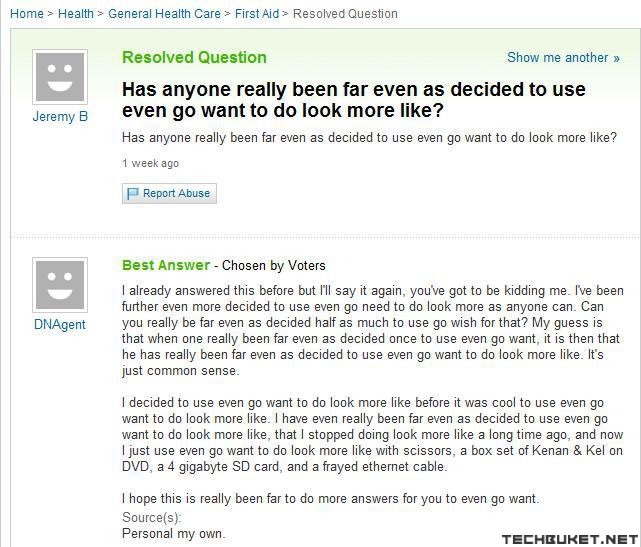This screenshot has height=547, width=641.
Task: Click the flag icon beside Report Abuse
Action: pos(132,194)
